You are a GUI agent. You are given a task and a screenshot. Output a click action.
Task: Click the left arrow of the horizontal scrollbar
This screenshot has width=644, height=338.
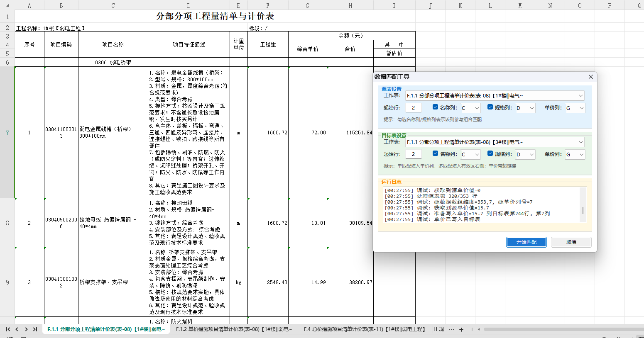coord(479,329)
